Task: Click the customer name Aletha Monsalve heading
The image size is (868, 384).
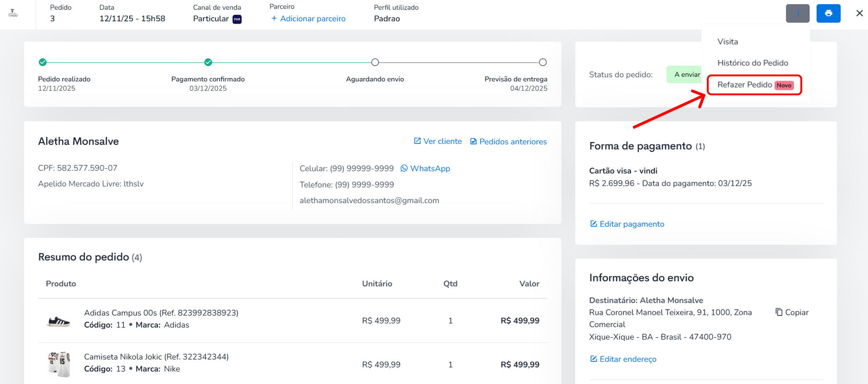Action: click(x=78, y=141)
